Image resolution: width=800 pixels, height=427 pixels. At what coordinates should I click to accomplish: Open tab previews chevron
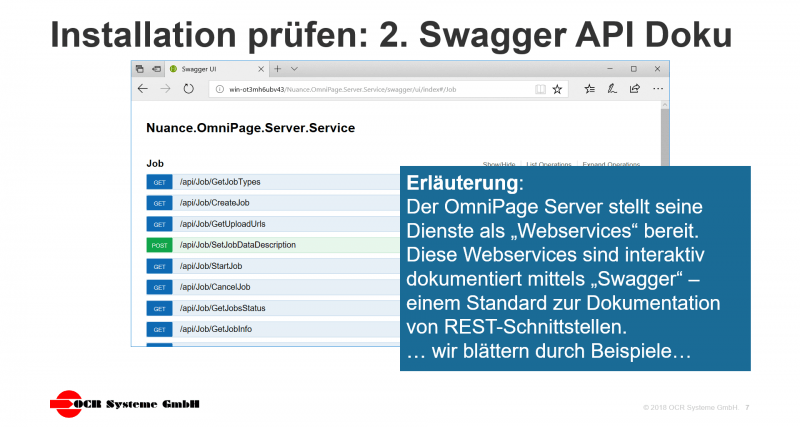[x=294, y=69]
